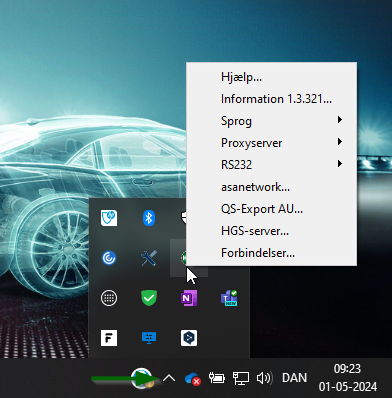The image size is (392, 398).
Task: Open the blue swirl tray icon
Action: pos(109,258)
